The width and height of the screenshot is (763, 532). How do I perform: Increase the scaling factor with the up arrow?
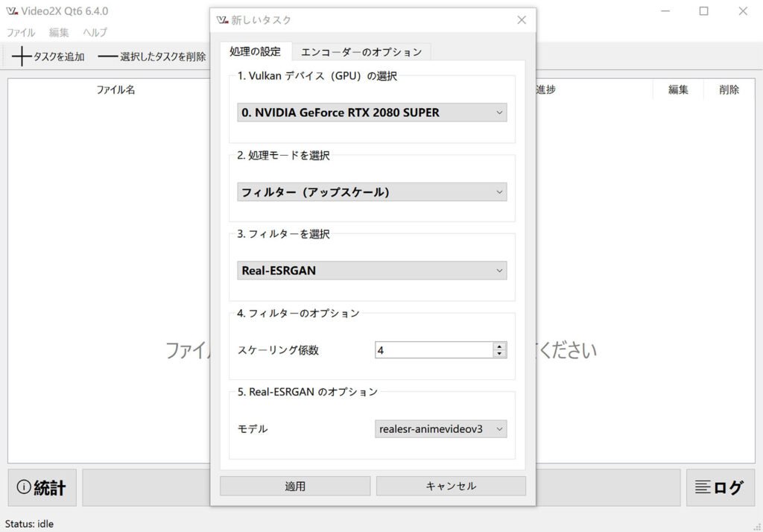tap(498, 345)
